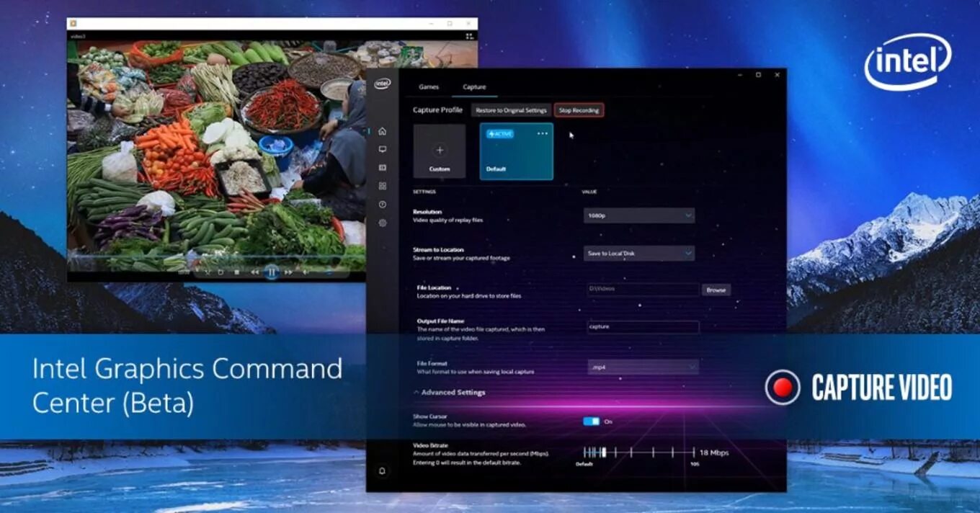Open the Support help icon in sidebar
This screenshot has height=513, width=980.
click(382, 205)
